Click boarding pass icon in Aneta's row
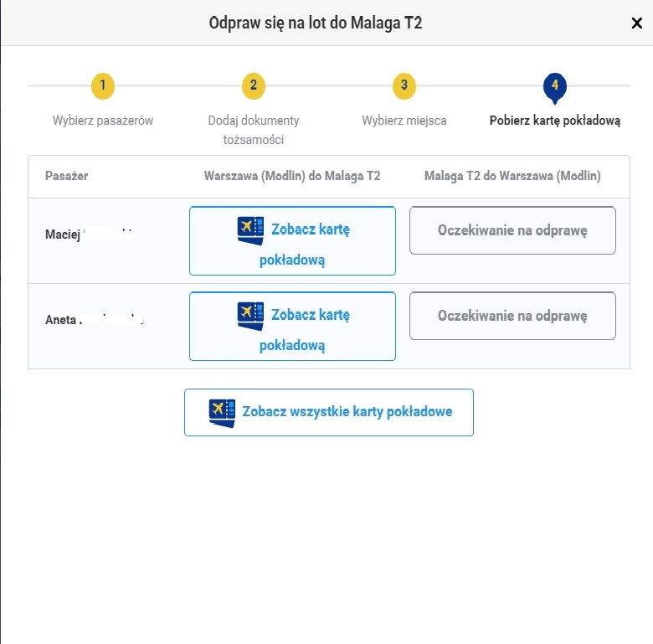The image size is (653, 644). [x=250, y=316]
